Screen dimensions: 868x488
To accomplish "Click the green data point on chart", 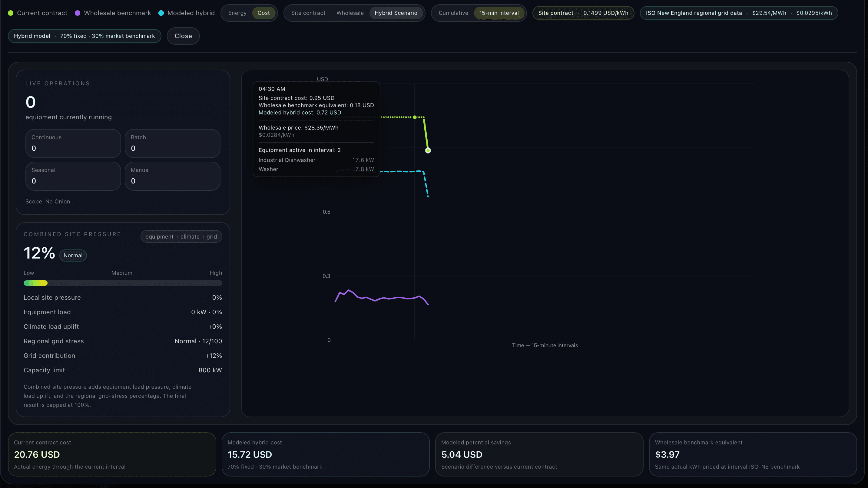I will coord(415,117).
